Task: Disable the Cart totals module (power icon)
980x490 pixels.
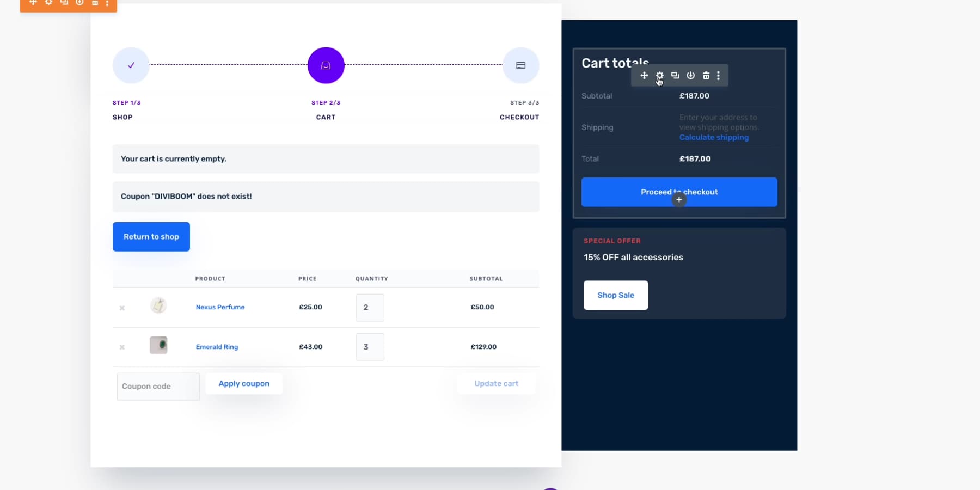Action: point(690,75)
